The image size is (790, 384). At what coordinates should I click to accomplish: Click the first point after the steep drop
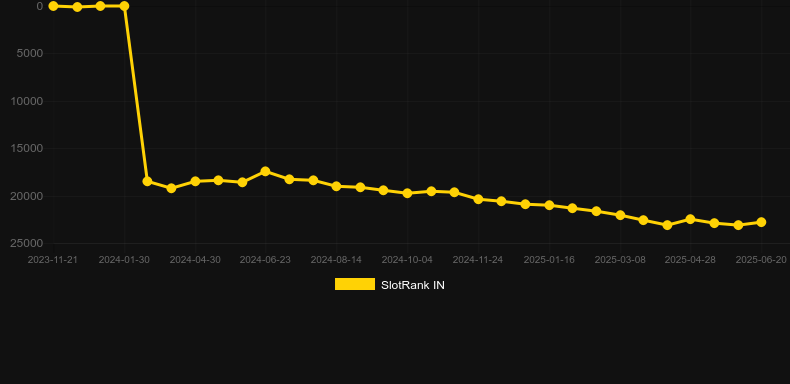(147, 181)
